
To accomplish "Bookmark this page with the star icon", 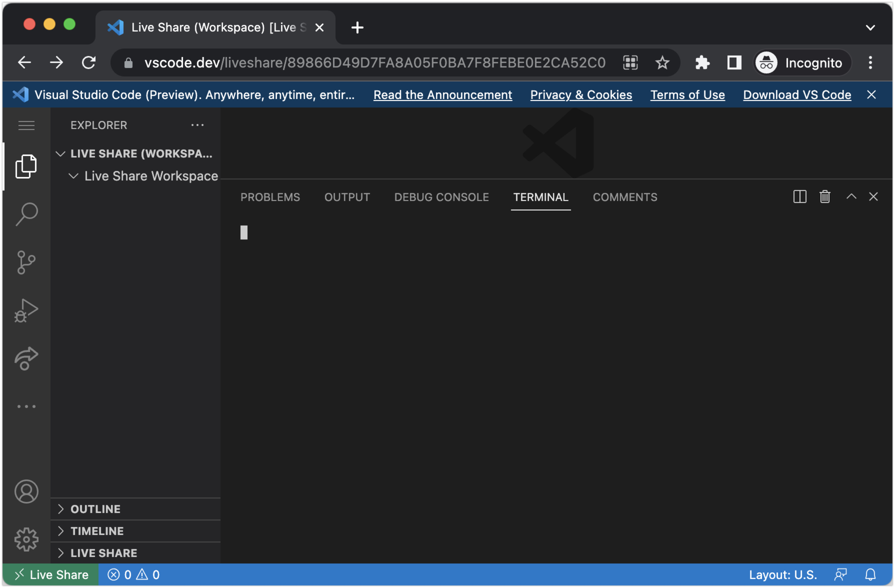I will 662,62.
